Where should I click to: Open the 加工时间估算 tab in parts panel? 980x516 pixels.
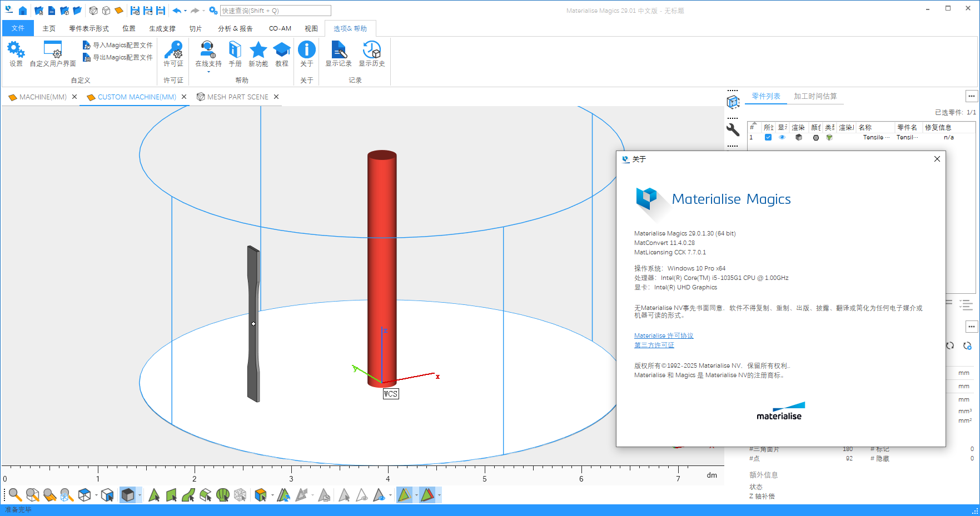(x=815, y=96)
